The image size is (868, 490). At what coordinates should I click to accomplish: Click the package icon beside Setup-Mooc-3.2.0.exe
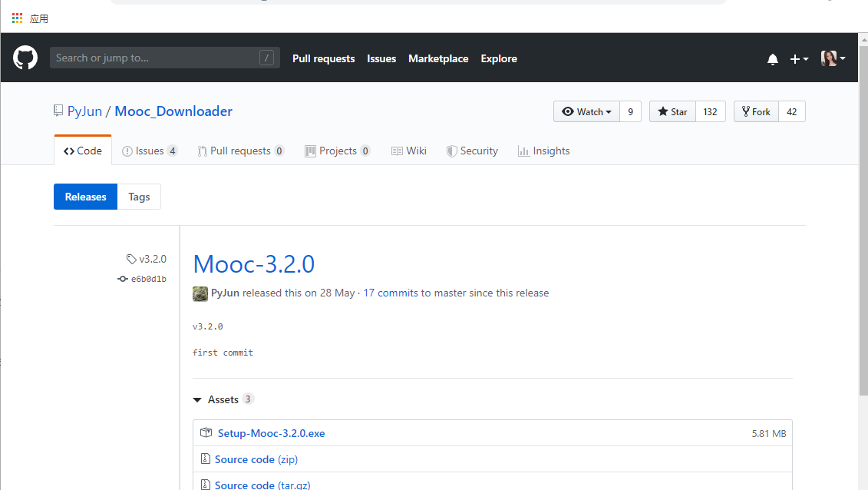(206, 432)
